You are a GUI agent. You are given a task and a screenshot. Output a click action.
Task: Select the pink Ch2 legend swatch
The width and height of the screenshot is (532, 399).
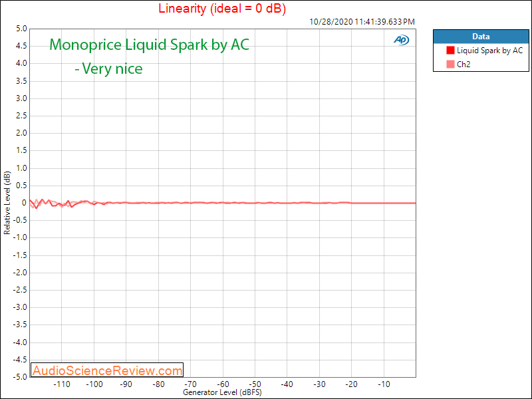(x=450, y=64)
